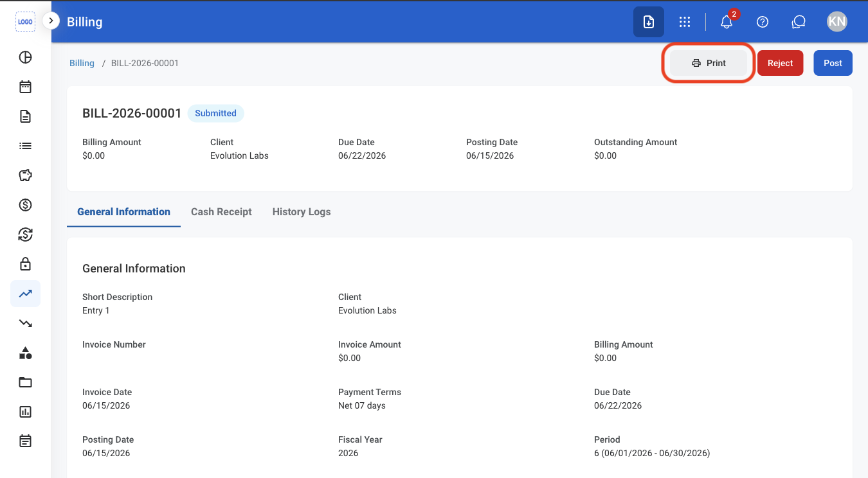Click the Outstanding Amount $0.00 value
The height and width of the screenshot is (478, 868).
[605, 155]
